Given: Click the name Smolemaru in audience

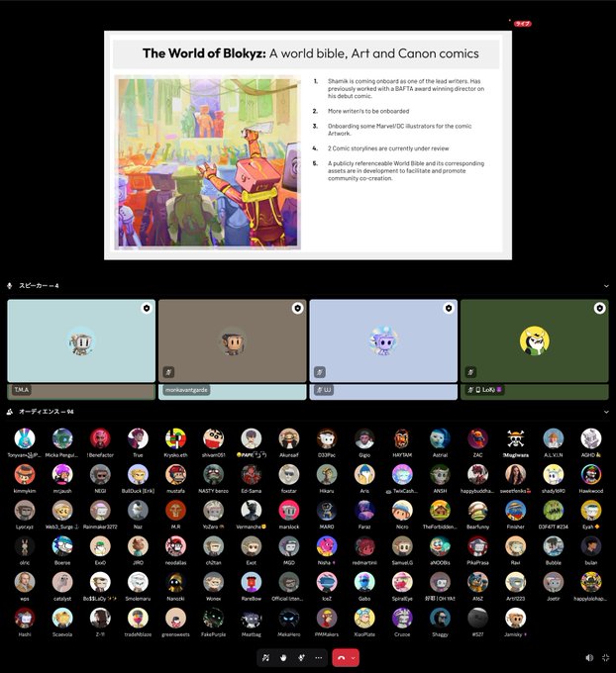Looking at the screenshot, I should (138, 599).
